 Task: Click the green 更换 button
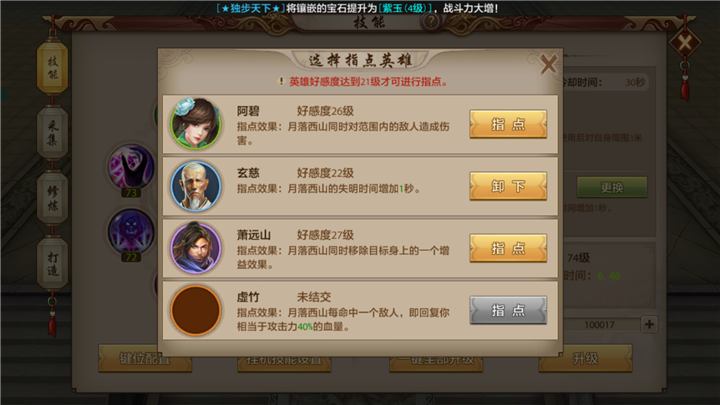tap(612, 187)
